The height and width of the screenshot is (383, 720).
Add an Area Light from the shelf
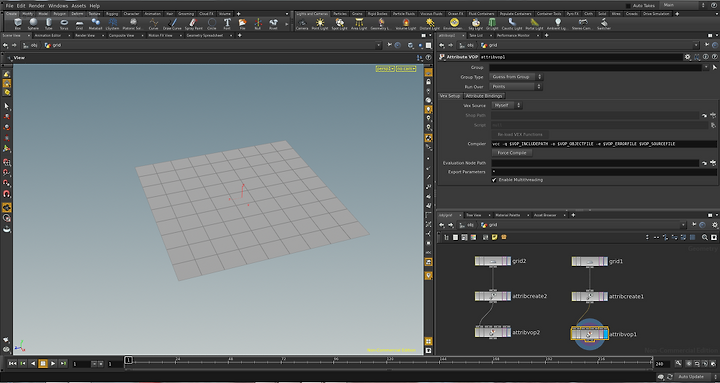point(359,23)
